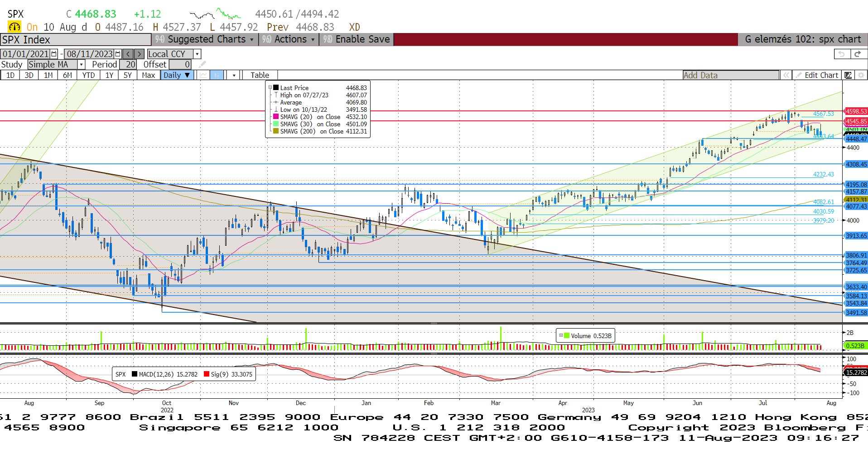Open the Daily periodicity dropdown

[x=177, y=75]
